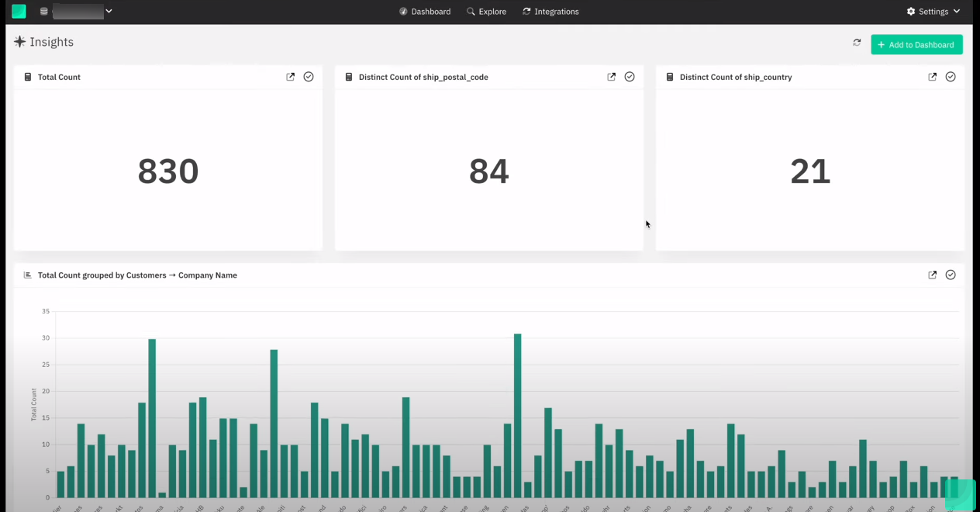Click the bar chart icon beside the grouped chart title
The height and width of the screenshot is (512, 980).
[27, 275]
